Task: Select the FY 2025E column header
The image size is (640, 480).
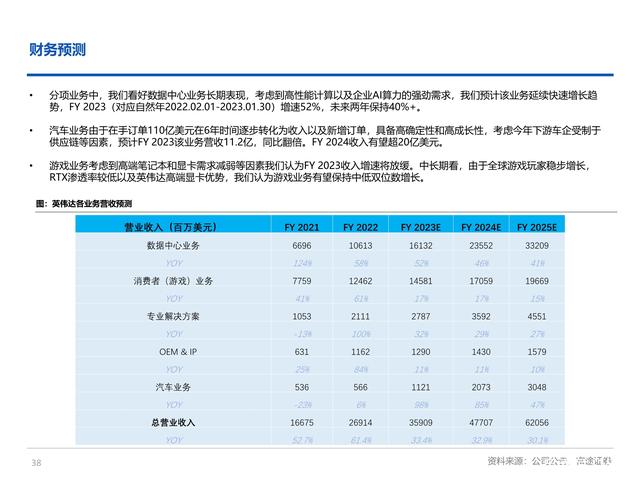Action: point(537,227)
